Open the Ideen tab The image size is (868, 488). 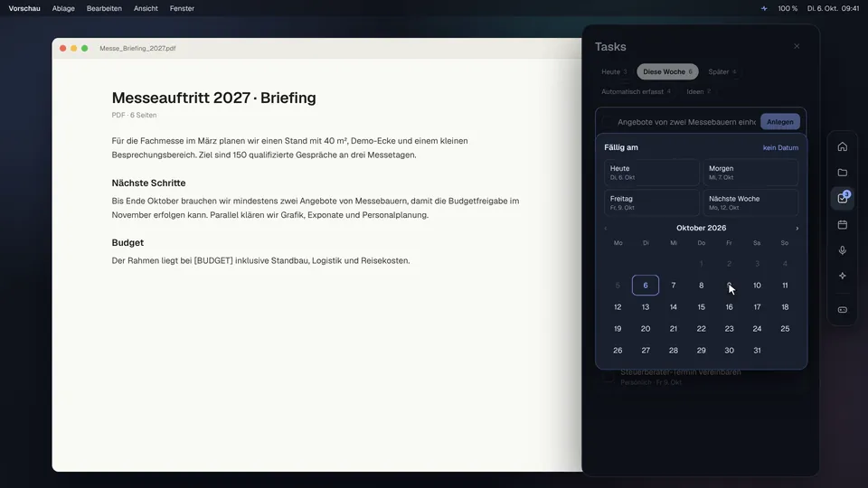coord(699,92)
